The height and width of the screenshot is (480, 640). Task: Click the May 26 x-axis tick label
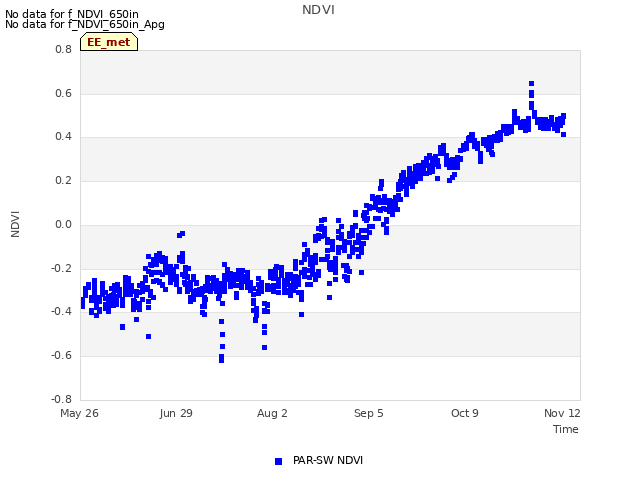[x=79, y=413]
